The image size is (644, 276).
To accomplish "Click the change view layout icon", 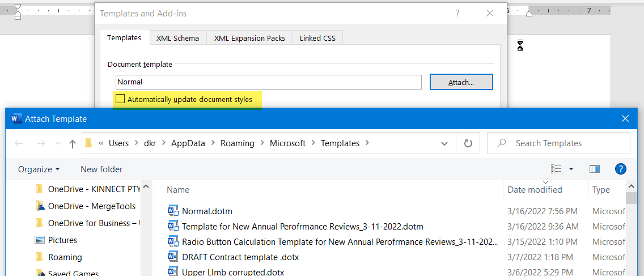I will click(556, 169).
